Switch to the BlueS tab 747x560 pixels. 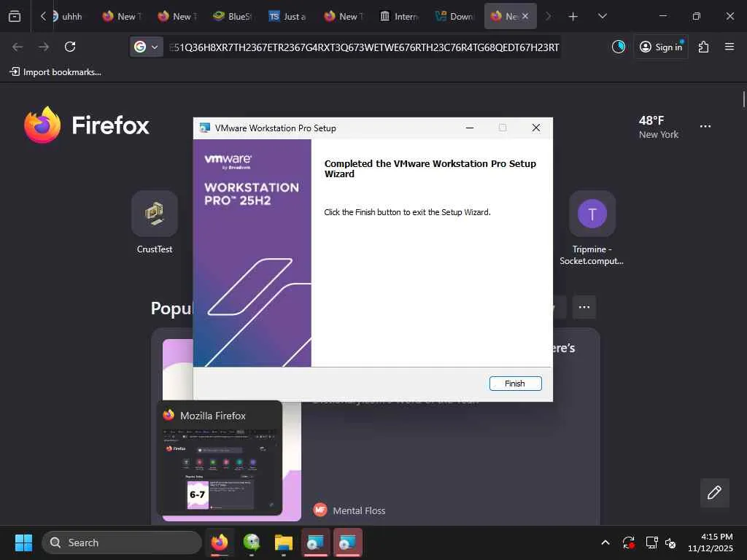tap(233, 16)
